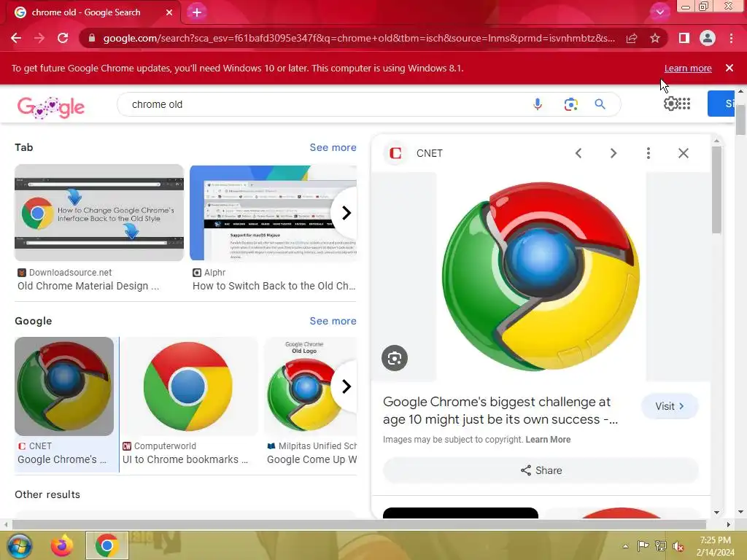This screenshot has width=747, height=560.
Task: Search by image with Google Lens icon
Action: click(x=570, y=104)
